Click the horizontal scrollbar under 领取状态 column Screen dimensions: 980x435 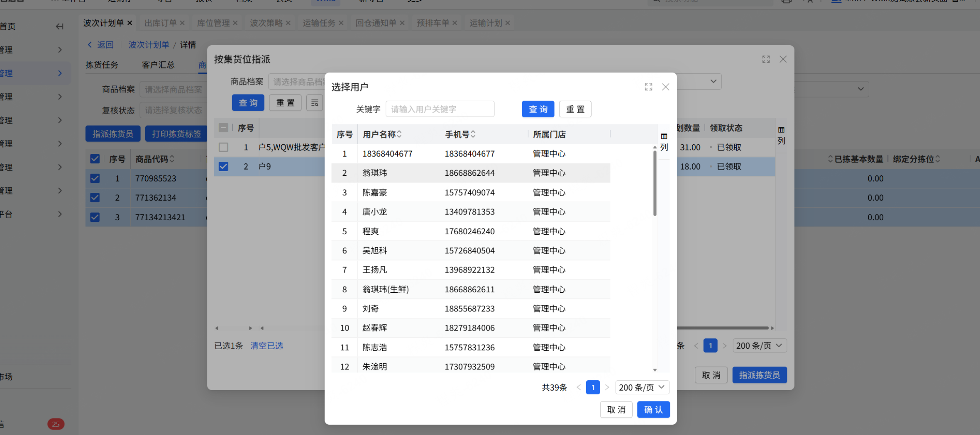[722, 328]
